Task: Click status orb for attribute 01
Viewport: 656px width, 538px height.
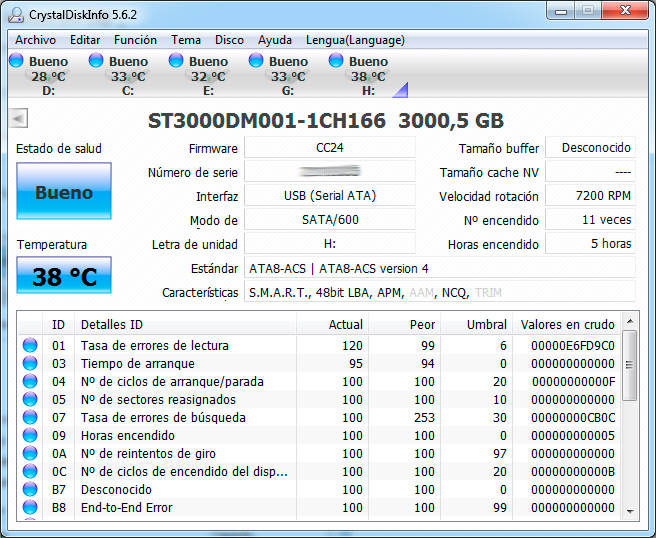Action: tap(30, 346)
